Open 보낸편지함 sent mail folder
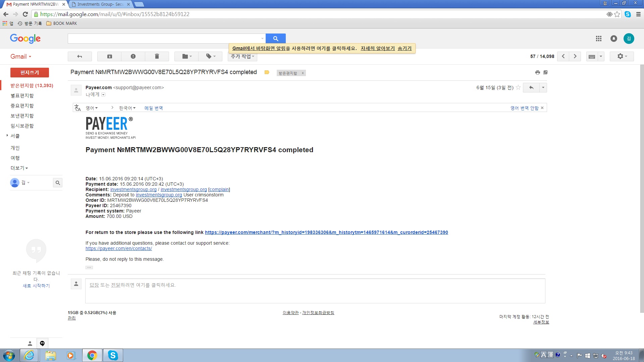644x362 pixels. click(22, 116)
